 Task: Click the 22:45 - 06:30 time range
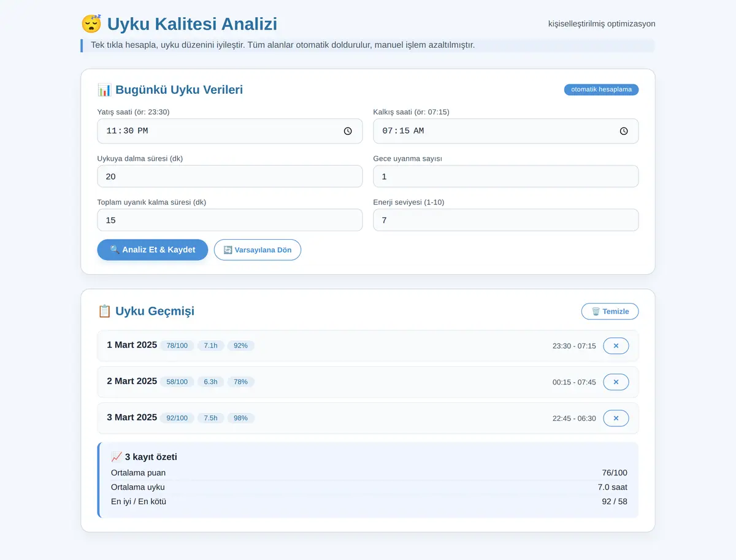pyautogui.click(x=574, y=418)
